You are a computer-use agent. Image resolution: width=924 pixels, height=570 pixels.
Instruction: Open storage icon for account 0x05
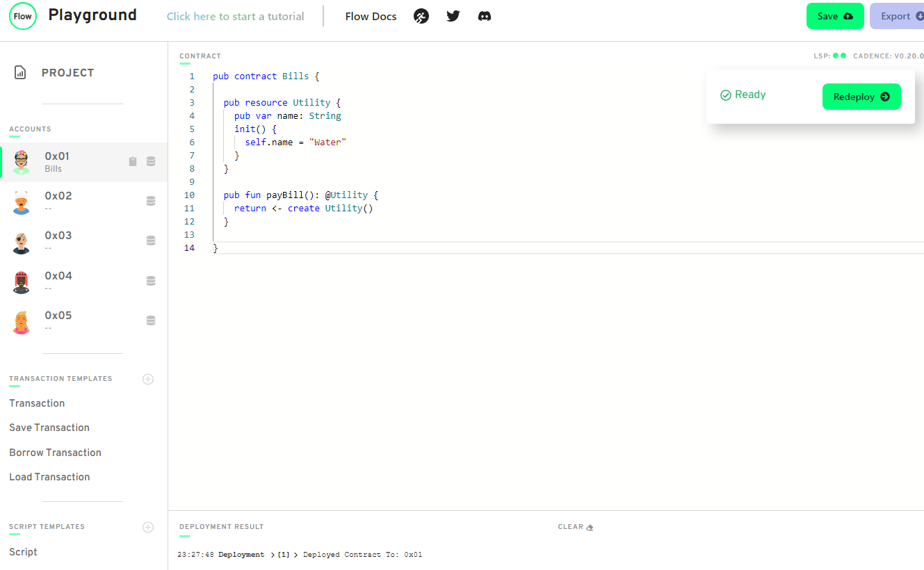click(x=151, y=320)
